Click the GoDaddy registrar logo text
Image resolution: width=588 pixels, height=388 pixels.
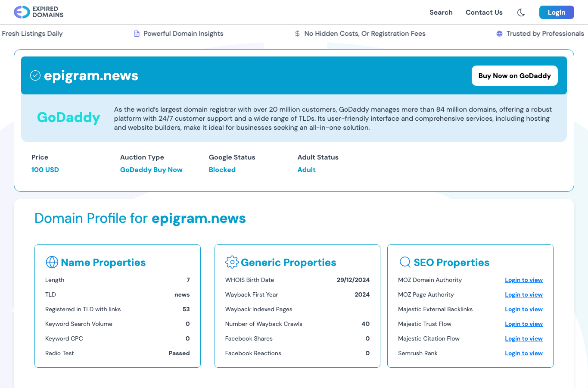[x=68, y=117]
